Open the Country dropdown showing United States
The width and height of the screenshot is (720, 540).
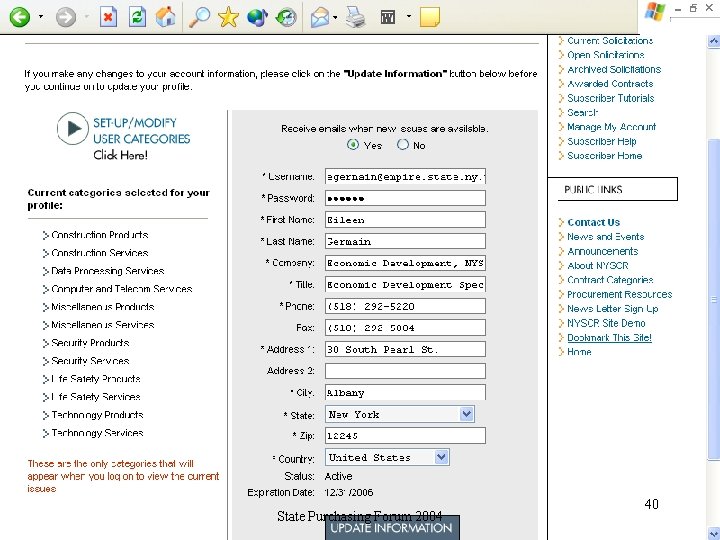[x=441, y=457]
